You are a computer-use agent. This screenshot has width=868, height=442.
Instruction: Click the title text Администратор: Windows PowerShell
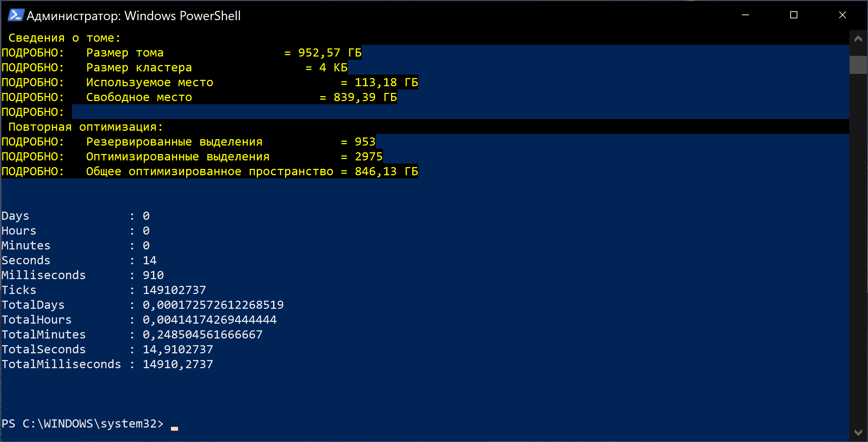(134, 16)
